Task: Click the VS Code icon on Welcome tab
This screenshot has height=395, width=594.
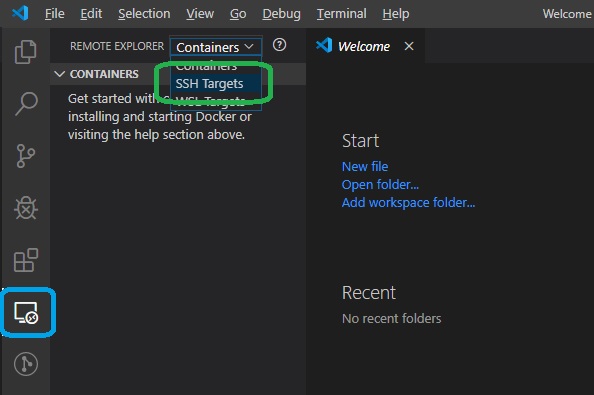Action: pos(324,46)
